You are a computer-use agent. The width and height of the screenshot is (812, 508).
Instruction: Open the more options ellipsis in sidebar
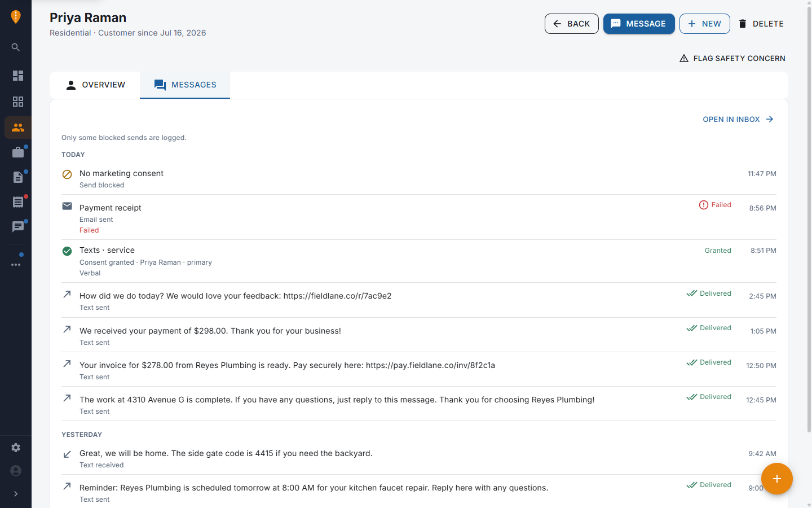pyautogui.click(x=16, y=265)
